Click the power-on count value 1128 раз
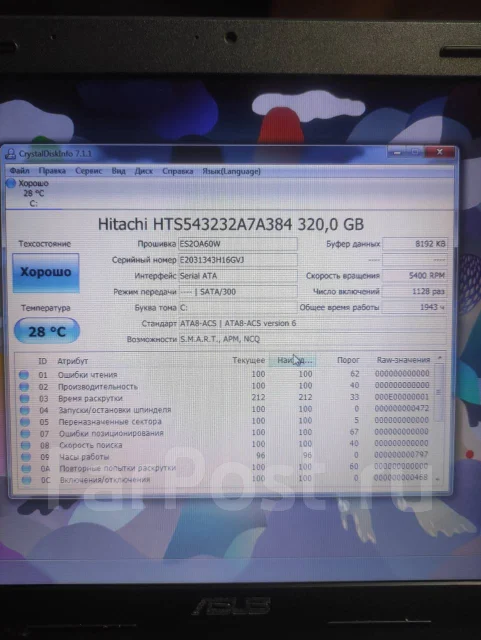Screen dimensions: 481x640 414,291
